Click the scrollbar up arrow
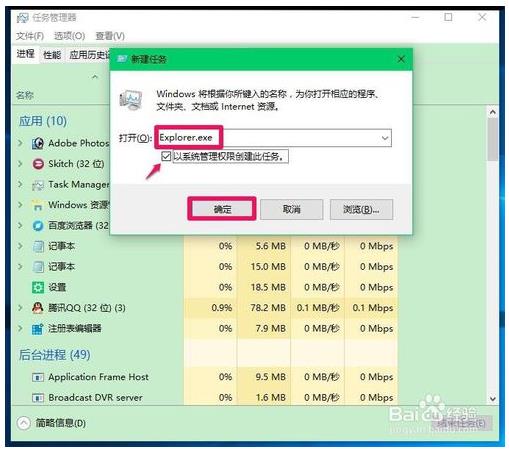The width and height of the screenshot is (509, 450). tap(492, 112)
